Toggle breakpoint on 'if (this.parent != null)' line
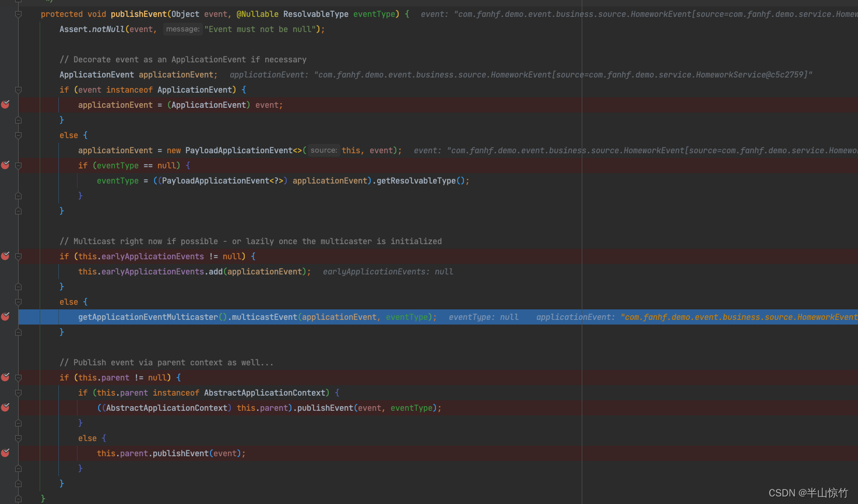The width and height of the screenshot is (858, 504). click(5, 377)
